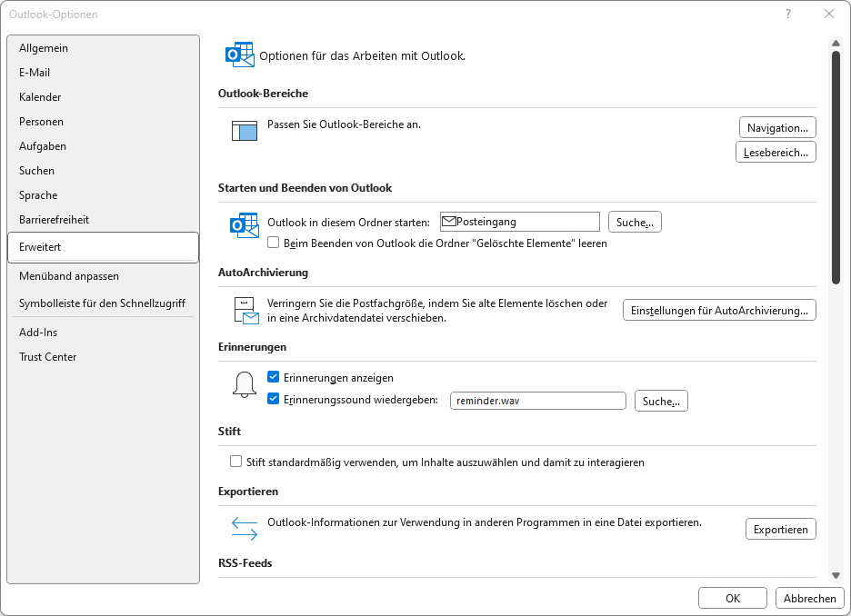
Task: Click the Posteingang start folder field
Action: click(x=520, y=222)
